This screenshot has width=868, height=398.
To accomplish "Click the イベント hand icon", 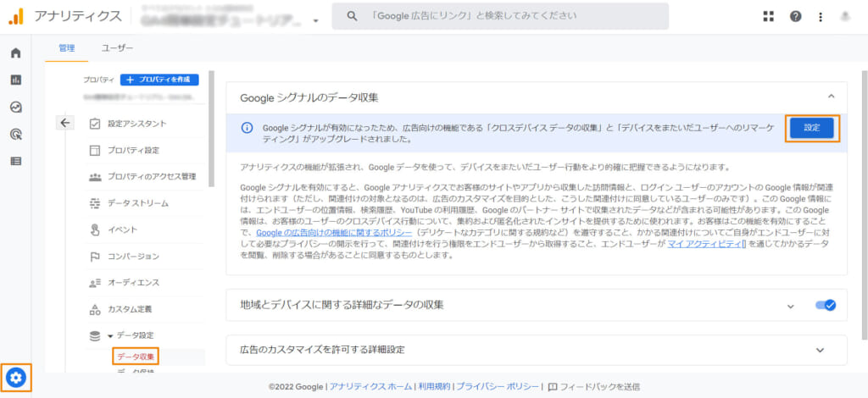I will point(95,230).
